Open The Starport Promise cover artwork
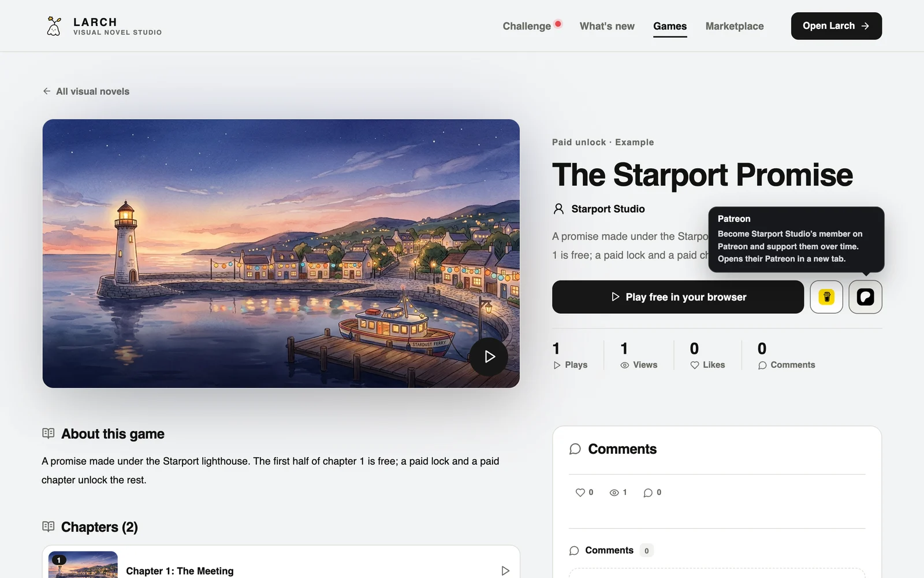 point(281,253)
